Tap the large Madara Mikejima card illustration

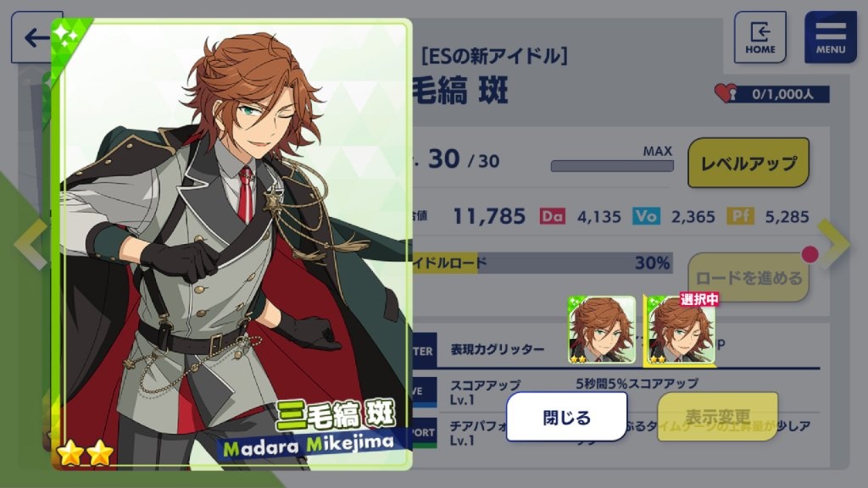pos(232,244)
